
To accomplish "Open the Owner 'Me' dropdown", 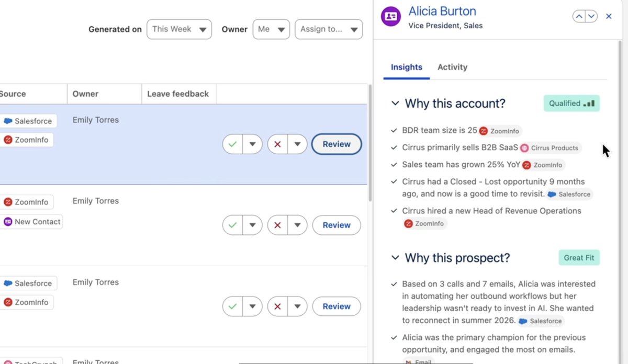I will coord(271,29).
